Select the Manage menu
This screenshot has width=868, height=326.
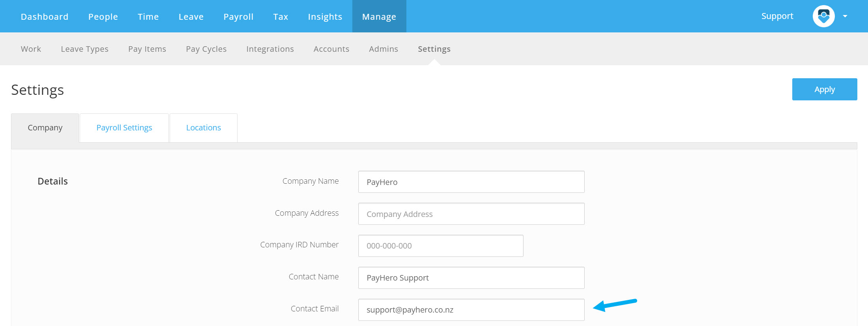[x=379, y=17]
